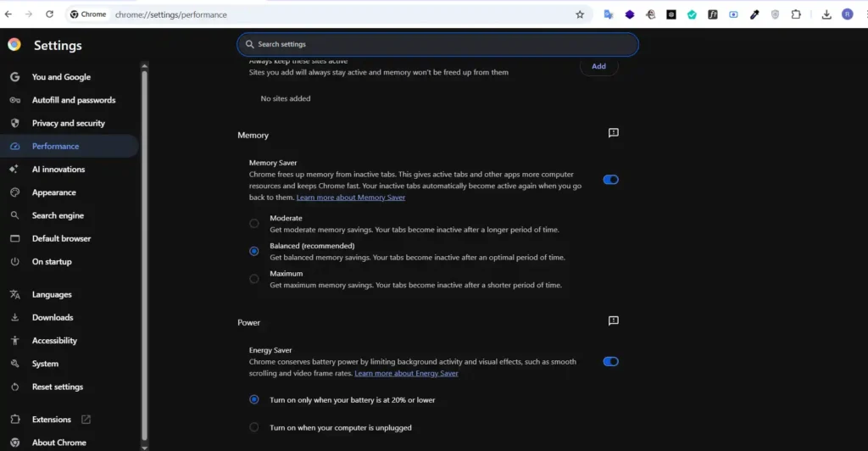Select the Maximum memory savings option
This screenshot has height=451, width=868.
coord(254,279)
